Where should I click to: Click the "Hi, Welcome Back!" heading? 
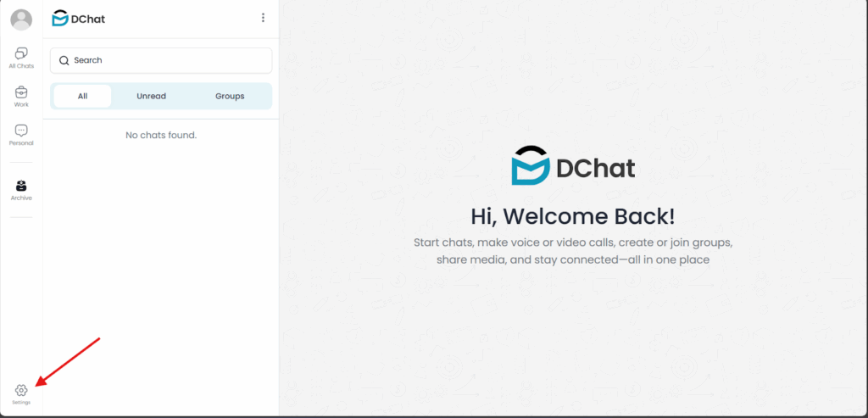pos(573,216)
